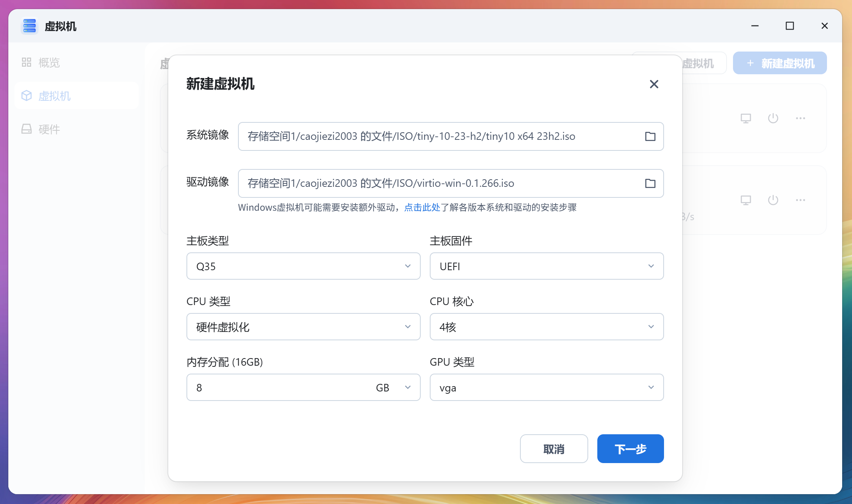Screen dimensions: 852x504
Task: Switch to the 虚拟机 sidebar section
Action: pyautogui.click(x=54, y=96)
